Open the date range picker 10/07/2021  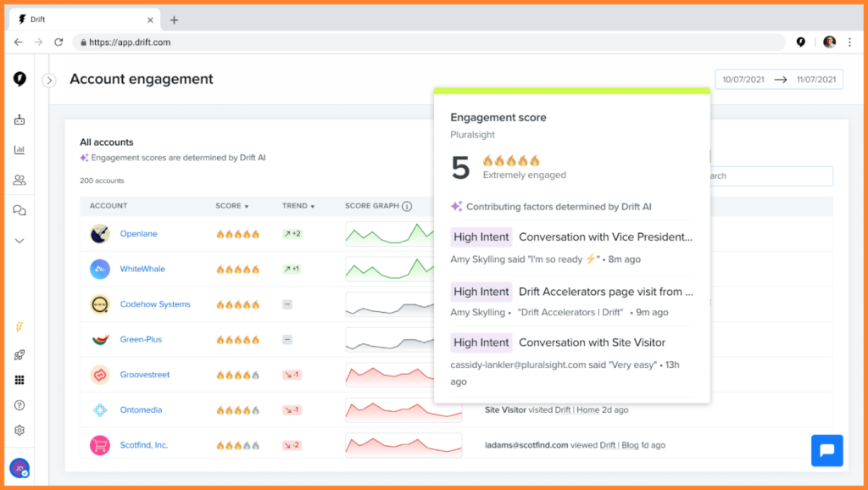(779, 80)
